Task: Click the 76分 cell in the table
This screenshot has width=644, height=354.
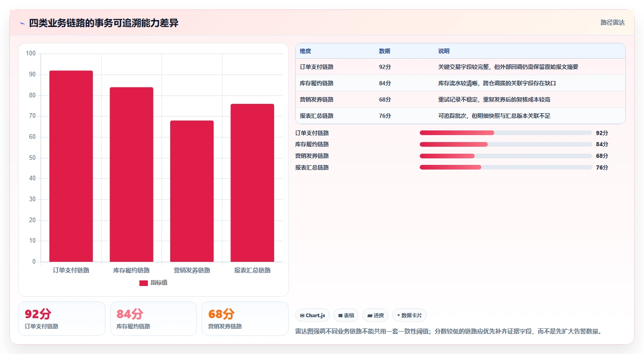Action: point(385,116)
